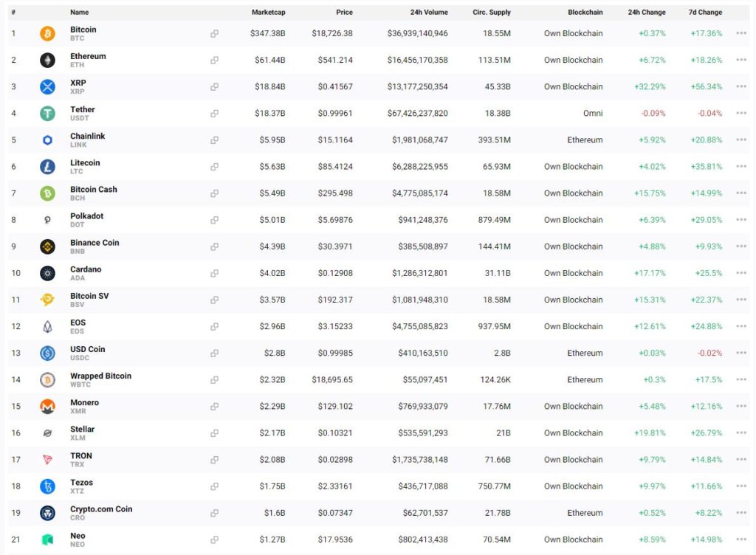
Task: Click the TRON red logo icon
Action: pyautogui.click(x=47, y=460)
